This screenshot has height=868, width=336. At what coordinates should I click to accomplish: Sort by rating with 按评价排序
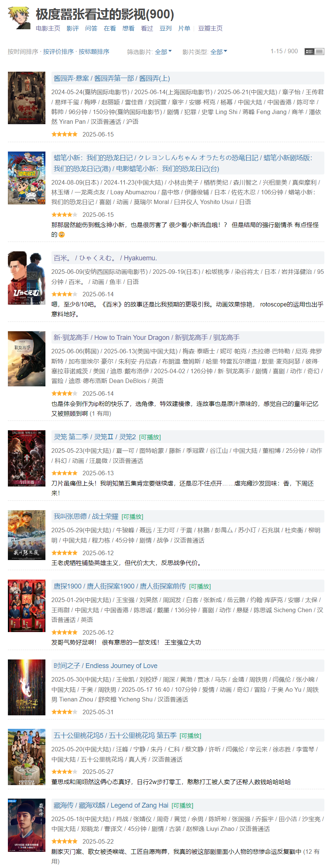pos(58,52)
